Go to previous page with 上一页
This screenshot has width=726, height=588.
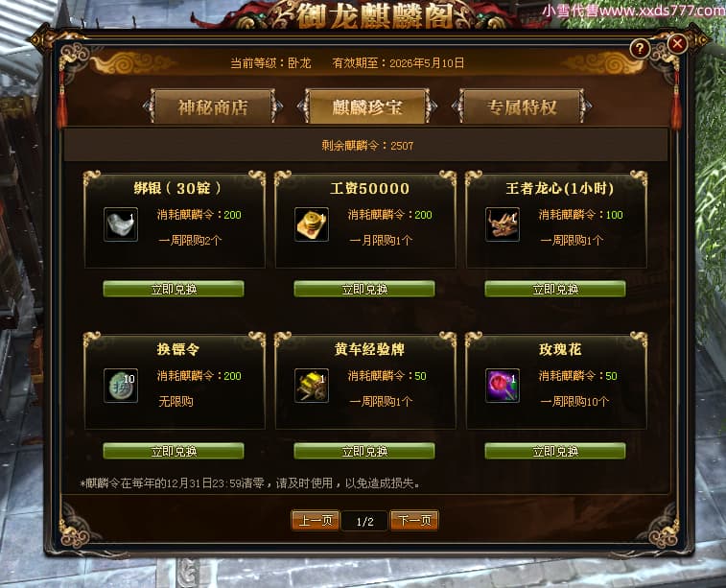(x=316, y=521)
